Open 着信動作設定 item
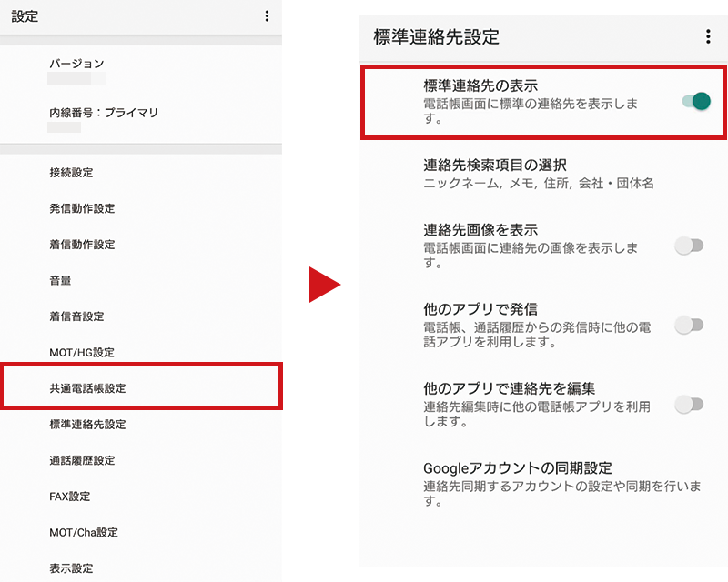The width and height of the screenshot is (728, 582). pos(141,244)
